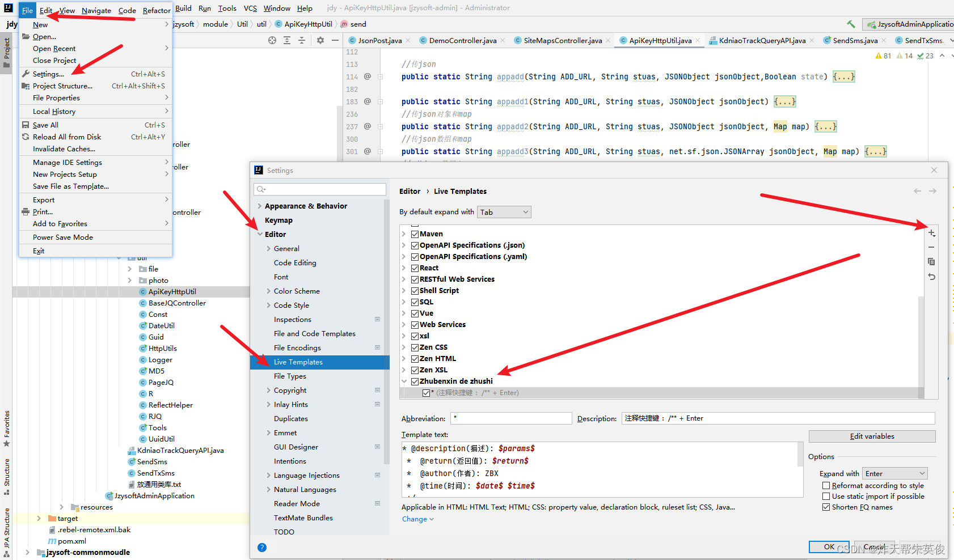Click the warnings count 81 inspection indicator
Screen dimensions: 954x560
click(883, 56)
